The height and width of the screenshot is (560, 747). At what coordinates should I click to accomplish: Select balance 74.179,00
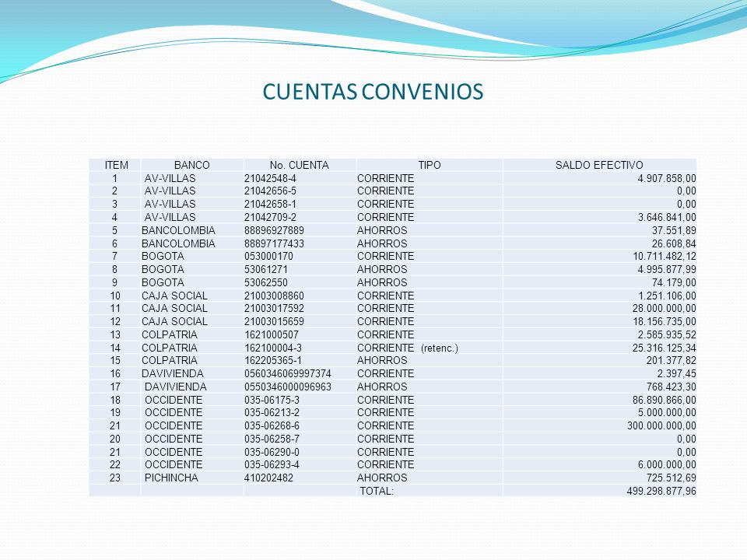pyautogui.click(x=674, y=282)
